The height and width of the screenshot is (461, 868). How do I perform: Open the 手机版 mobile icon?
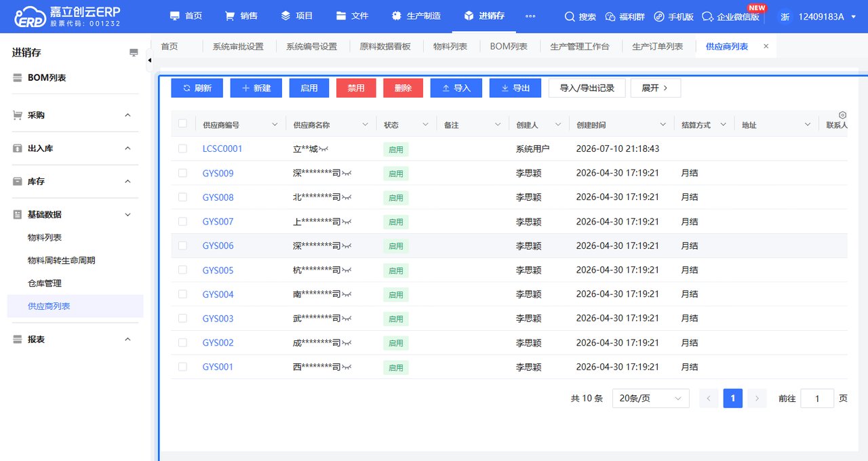(659, 16)
